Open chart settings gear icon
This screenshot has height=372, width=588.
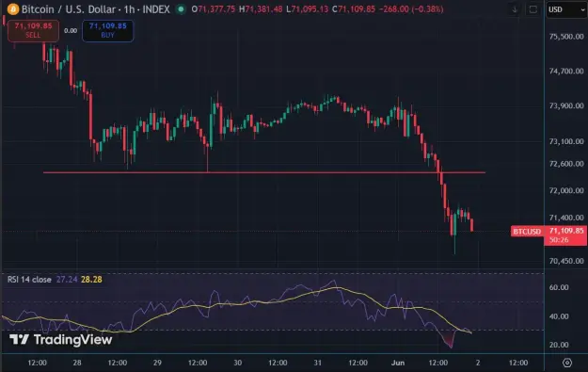(x=567, y=363)
